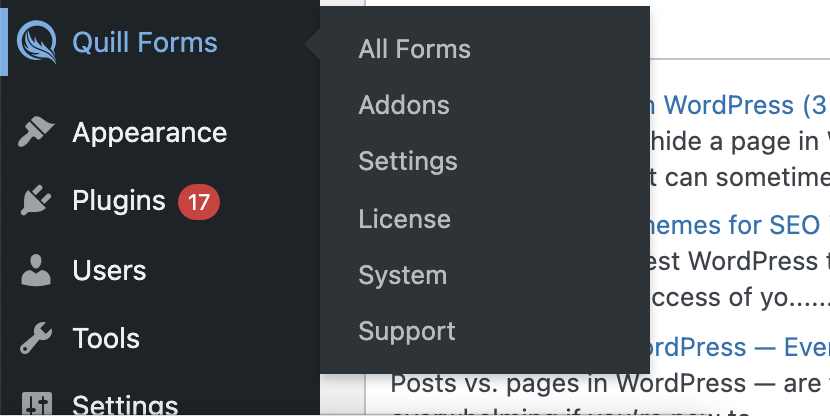This screenshot has width=830, height=416.
Task: Click the Settings sliders icon in sidebar
Action: point(37,404)
